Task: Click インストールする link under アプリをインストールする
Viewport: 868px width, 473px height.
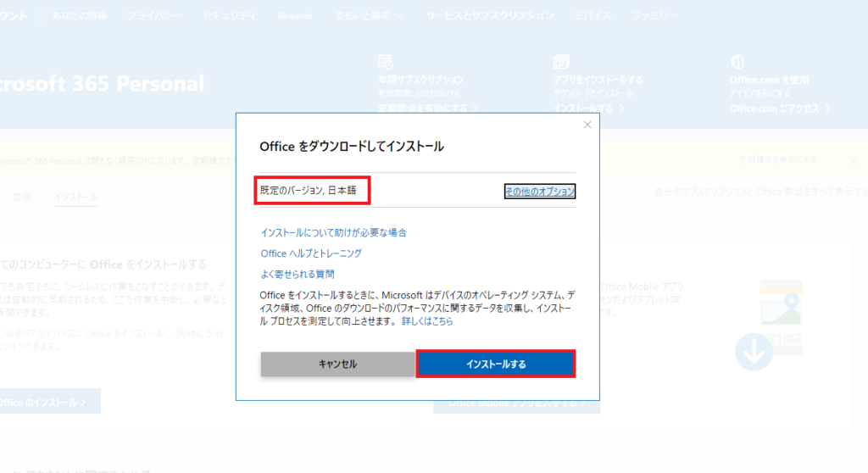Action: 588,108
